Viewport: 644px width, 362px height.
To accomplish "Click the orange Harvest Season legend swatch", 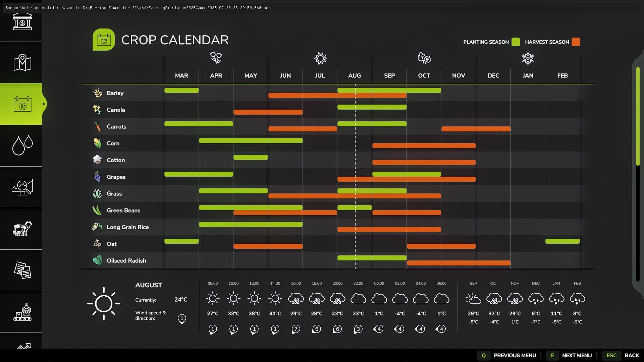I will pyautogui.click(x=576, y=42).
